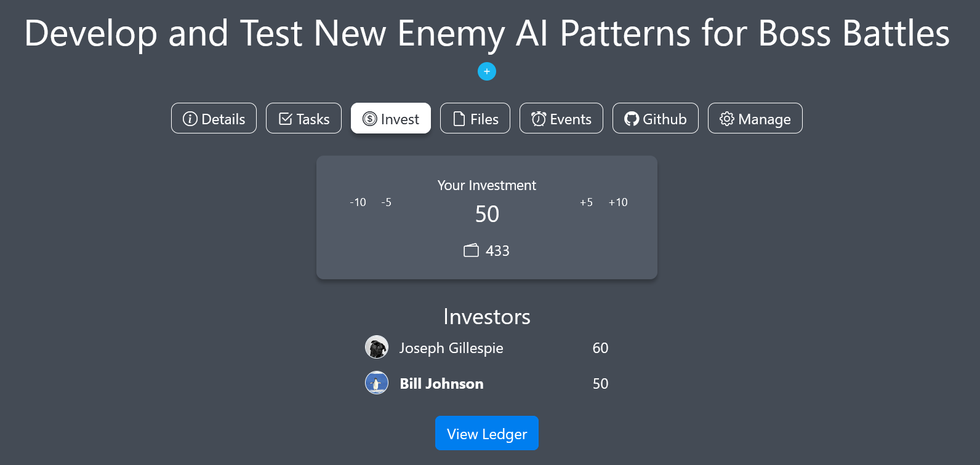Click the dollar icon on the Invest tab
Screen dimensions: 980x465
pyautogui.click(x=369, y=118)
